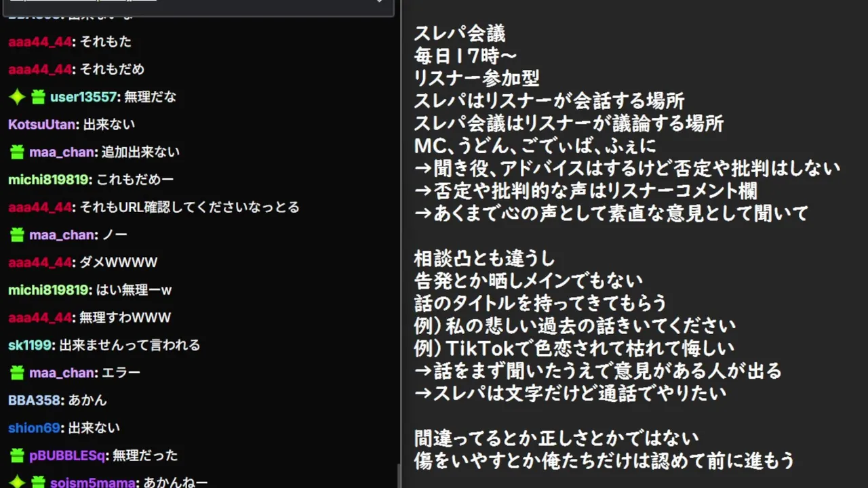Open maa_chan username on ノー row
868x488 pixels.
63,235
